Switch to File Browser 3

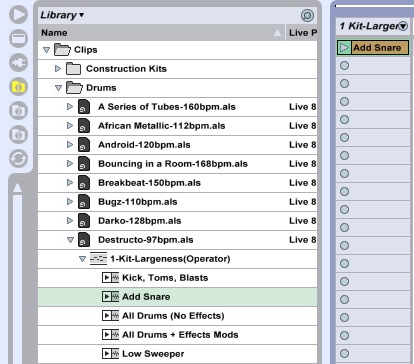(x=18, y=135)
